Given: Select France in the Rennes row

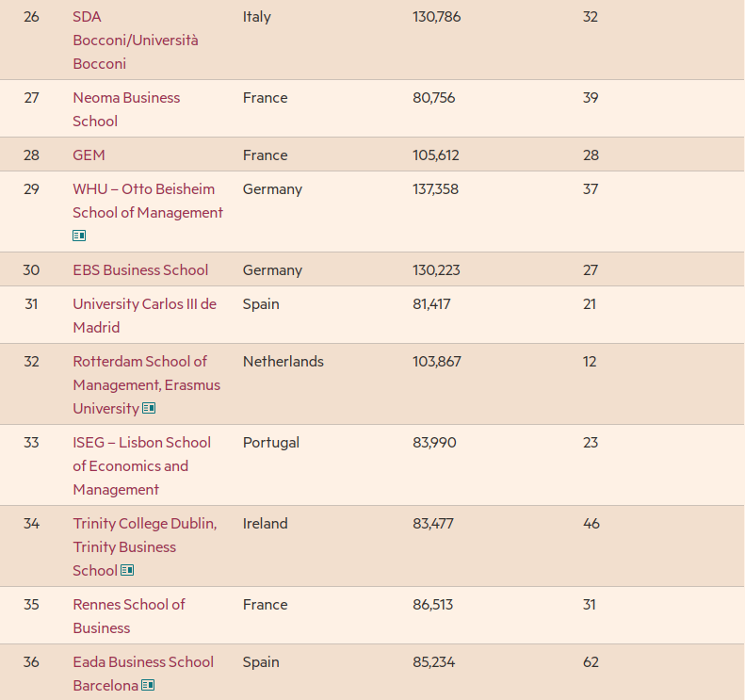Looking at the screenshot, I should tap(265, 605).
